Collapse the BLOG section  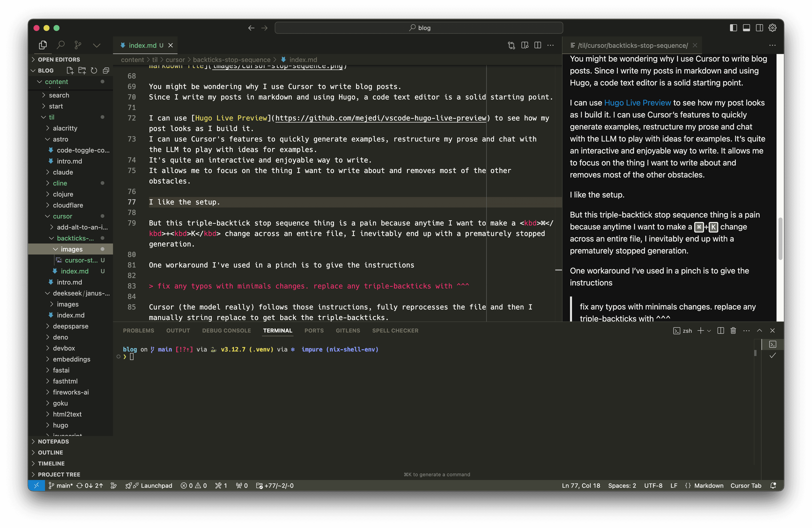(x=46, y=70)
